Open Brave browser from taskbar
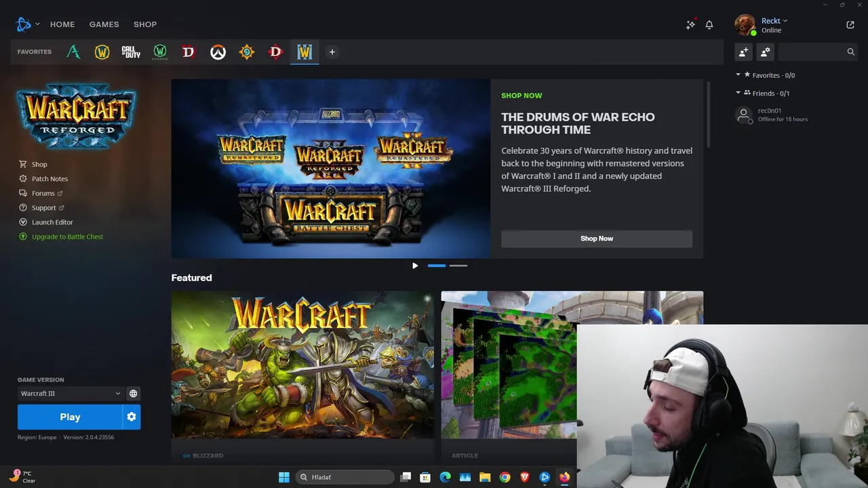The width and height of the screenshot is (868, 488). tap(525, 477)
